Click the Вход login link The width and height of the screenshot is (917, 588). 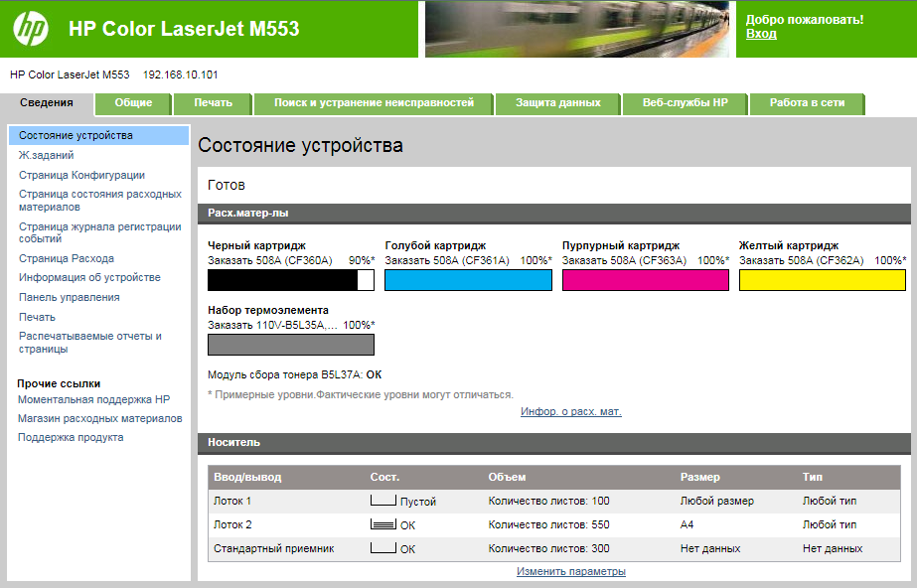(x=761, y=34)
